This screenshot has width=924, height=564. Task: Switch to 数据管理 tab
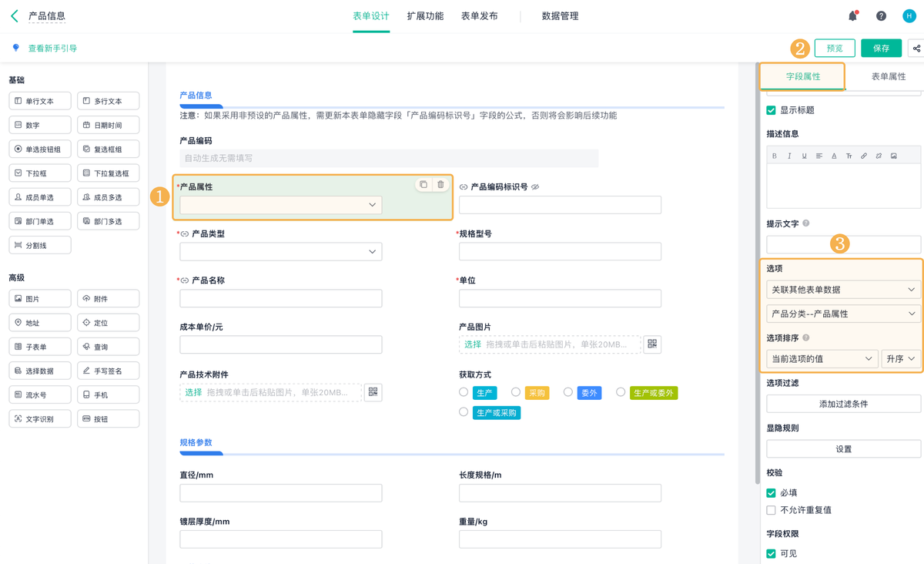[561, 16]
